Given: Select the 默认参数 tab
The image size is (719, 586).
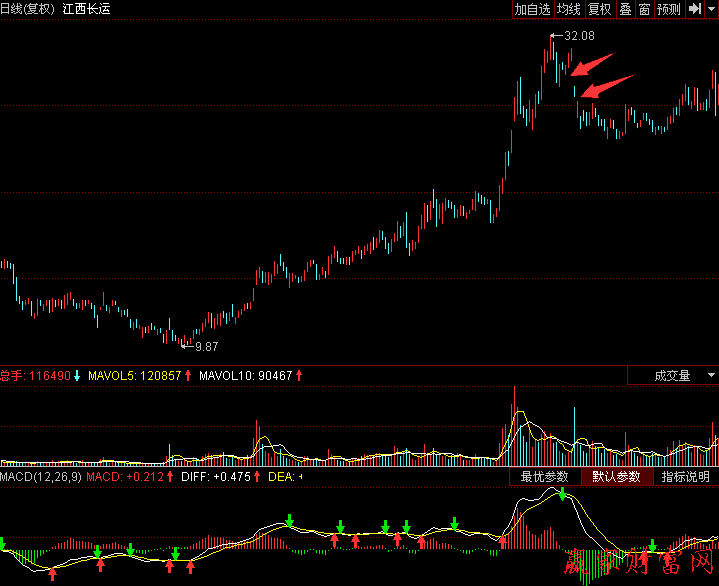Looking at the screenshot, I should [x=616, y=477].
